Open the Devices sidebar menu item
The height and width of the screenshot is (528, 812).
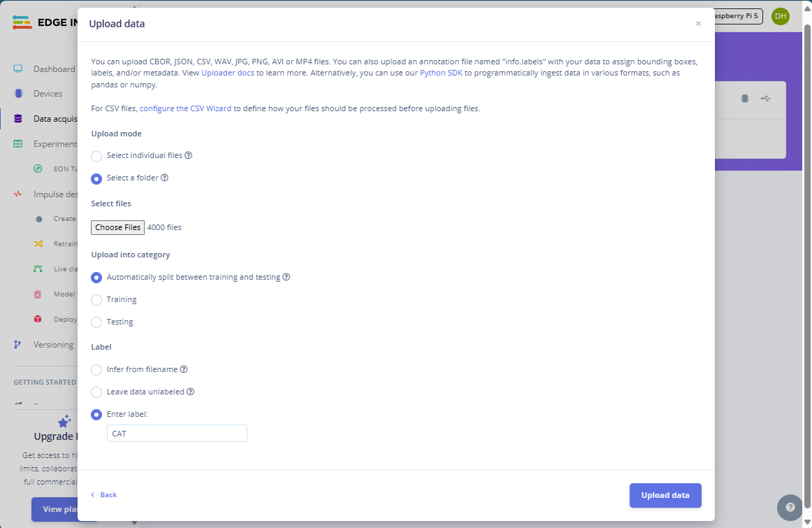point(48,94)
